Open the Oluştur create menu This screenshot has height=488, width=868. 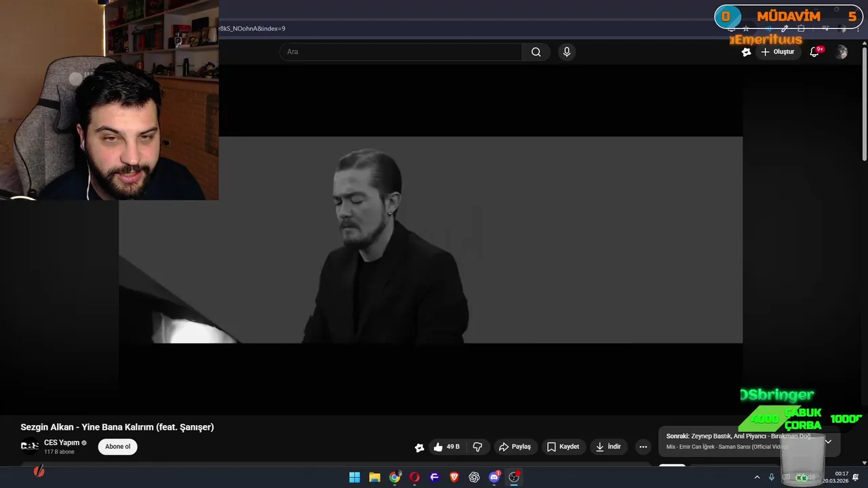(x=777, y=52)
